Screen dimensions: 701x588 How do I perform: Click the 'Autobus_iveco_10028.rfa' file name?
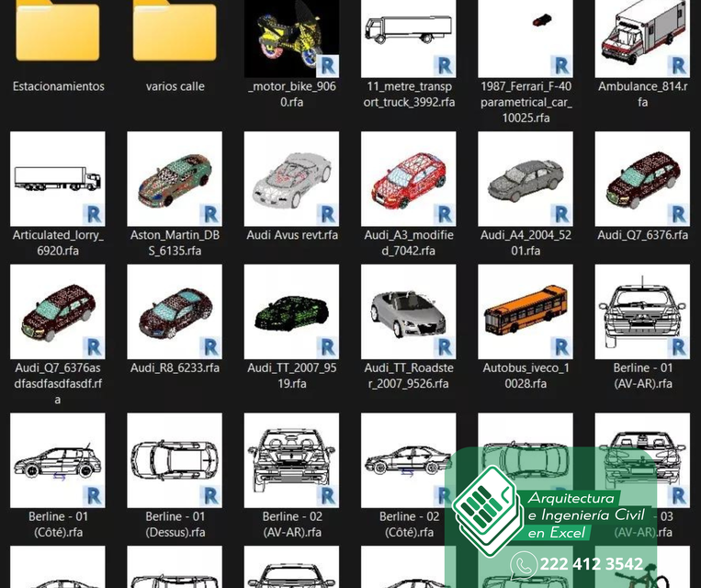pos(526,376)
